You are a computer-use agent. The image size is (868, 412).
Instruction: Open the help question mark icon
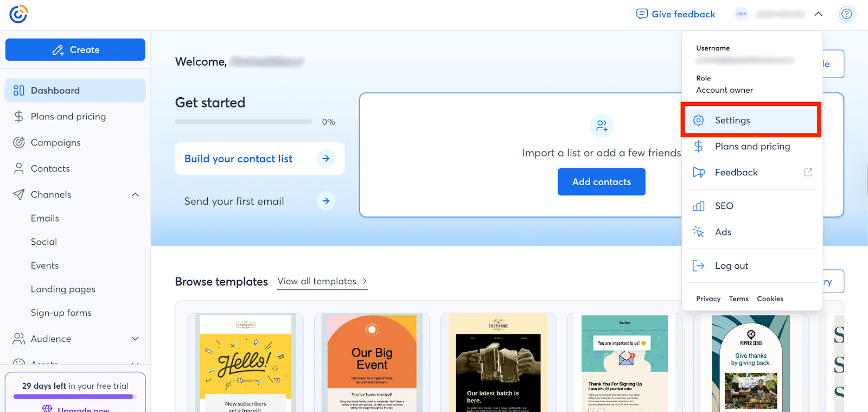click(x=846, y=14)
